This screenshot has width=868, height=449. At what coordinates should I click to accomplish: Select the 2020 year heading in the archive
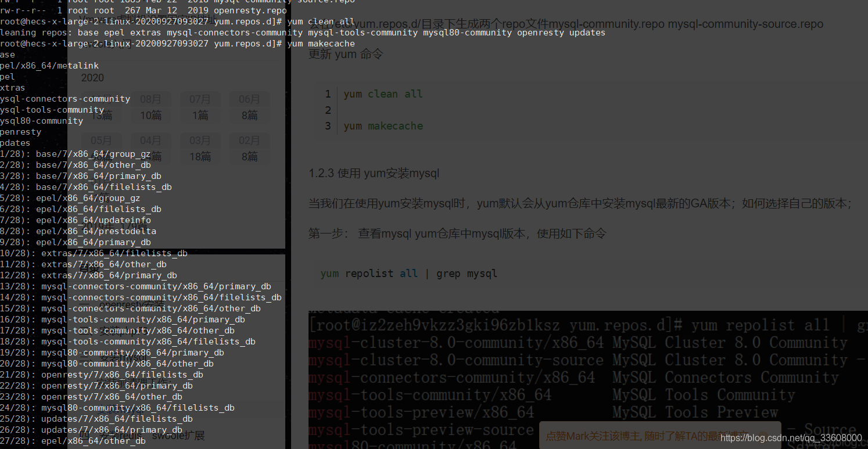coord(92,78)
